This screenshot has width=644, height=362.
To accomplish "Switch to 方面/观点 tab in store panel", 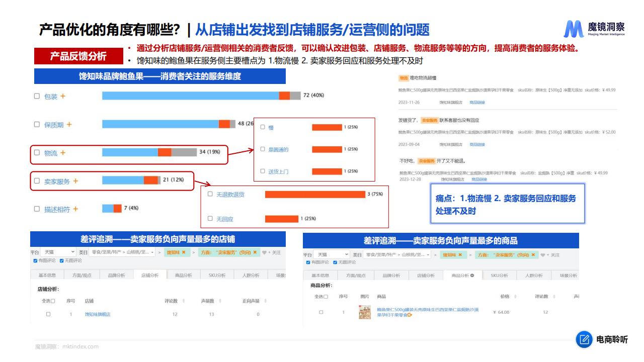I will 82,275.
